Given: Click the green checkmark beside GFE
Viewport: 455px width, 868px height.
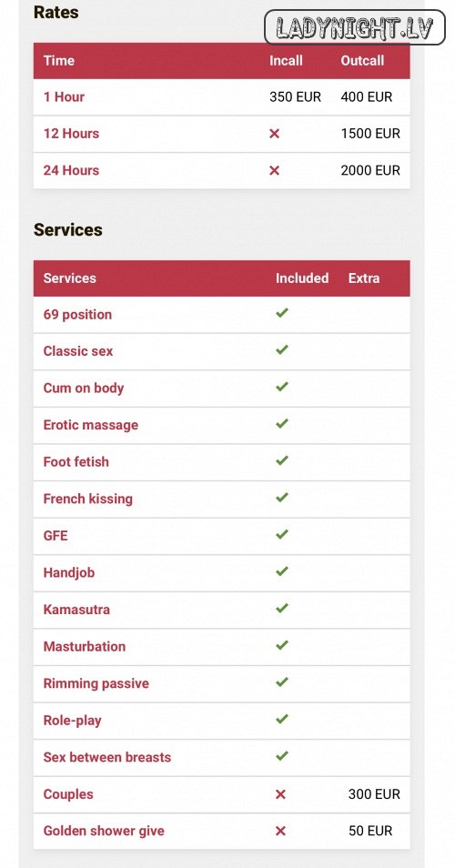Looking at the screenshot, I should coord(282,534).
